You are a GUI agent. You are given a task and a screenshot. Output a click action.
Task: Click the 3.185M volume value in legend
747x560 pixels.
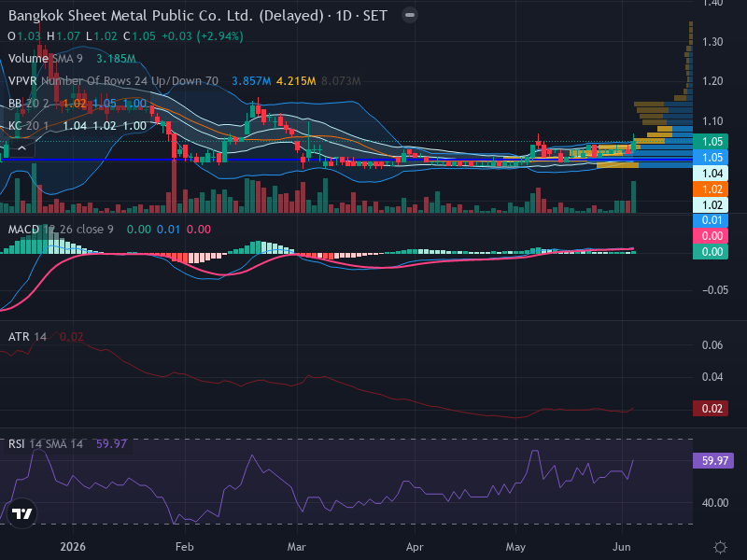tap(116, 59)
